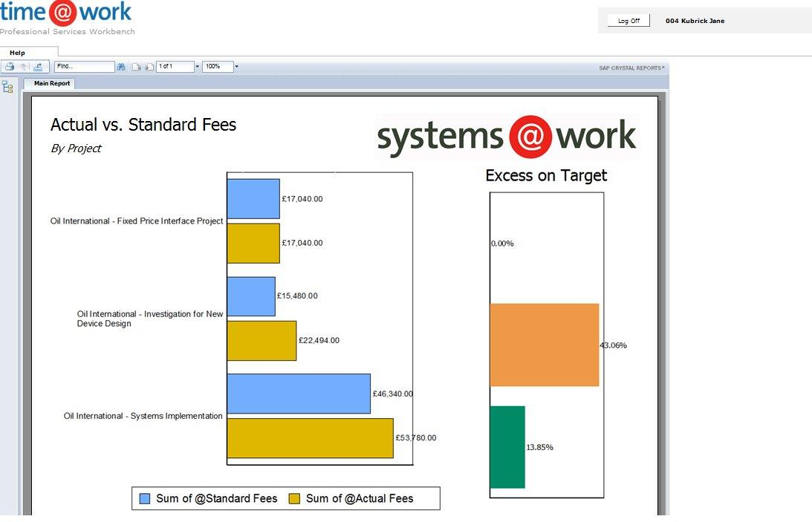Click the orange 43.06% excess bar
Screen dimensions: 812x522
pos(545,345)
